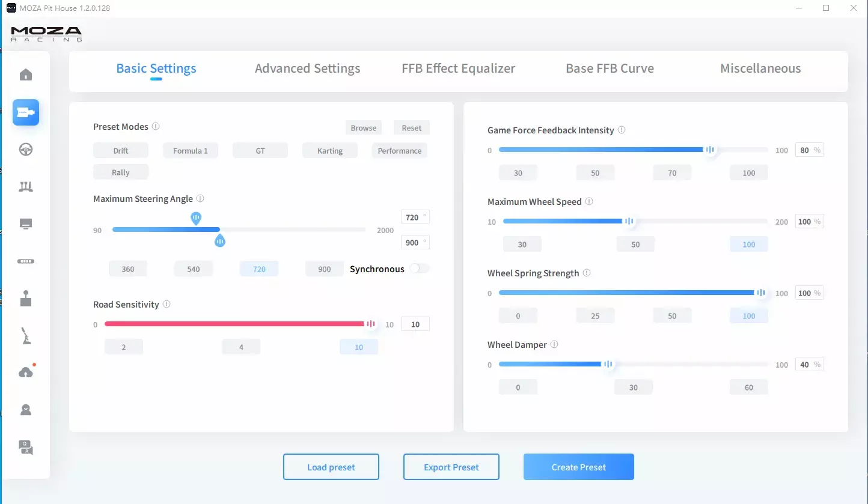Screen dimensions: 868x504
Task: Open the handbrake settings icon
Action: [26, 336]
